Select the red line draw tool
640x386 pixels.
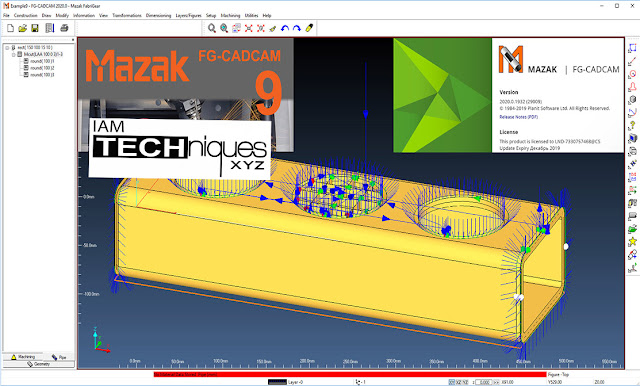point(632,61)
